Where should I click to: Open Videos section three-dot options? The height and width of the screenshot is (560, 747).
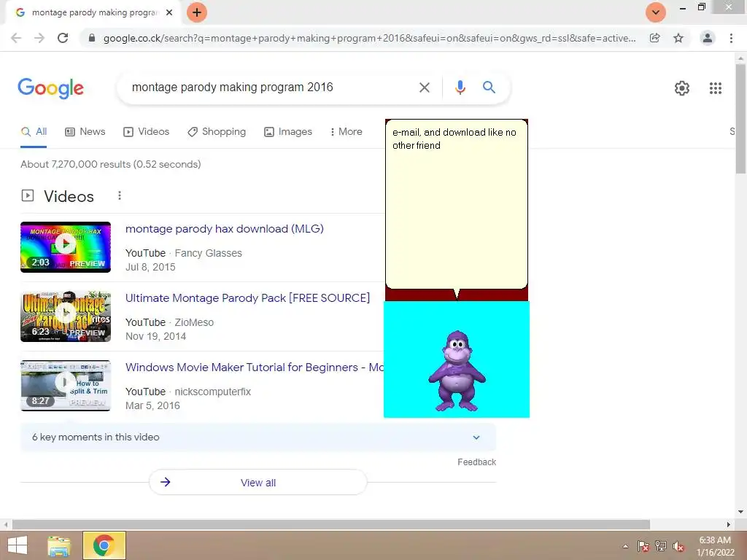point(120,195)
